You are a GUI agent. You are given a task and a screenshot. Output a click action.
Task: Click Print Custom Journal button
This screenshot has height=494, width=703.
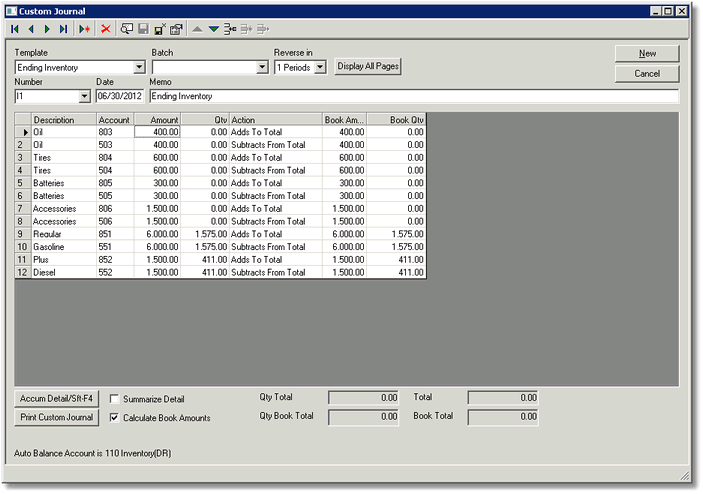pyautogui.click(x=56, y=417)
